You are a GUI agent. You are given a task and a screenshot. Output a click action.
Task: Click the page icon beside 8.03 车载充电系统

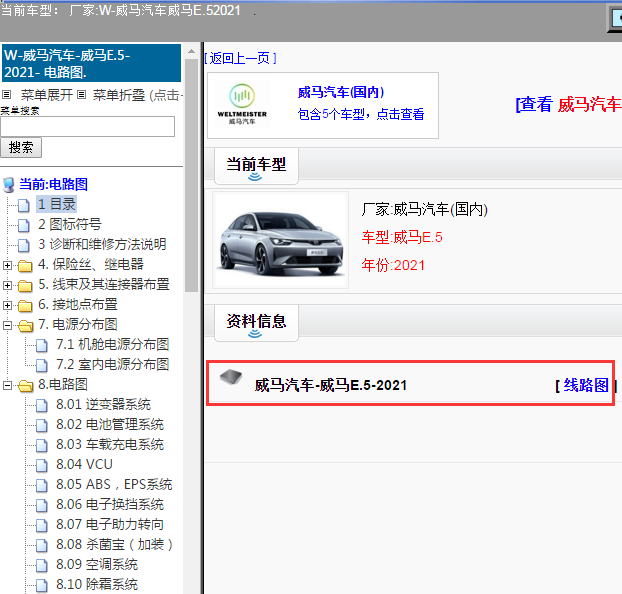pyautogui.click(x=42, y=445)
